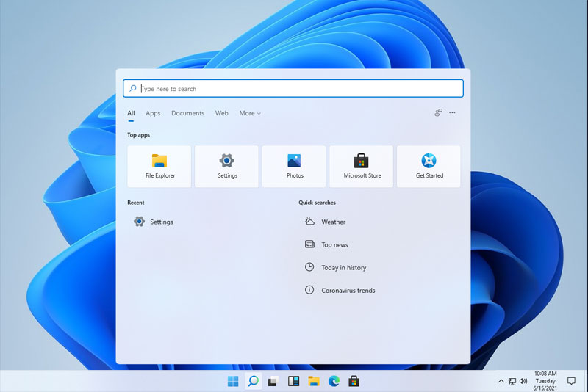Open Widgets from the taskbar
Image resolution: width=588 pixels, height=392 pixels.
tap(293, 381)
